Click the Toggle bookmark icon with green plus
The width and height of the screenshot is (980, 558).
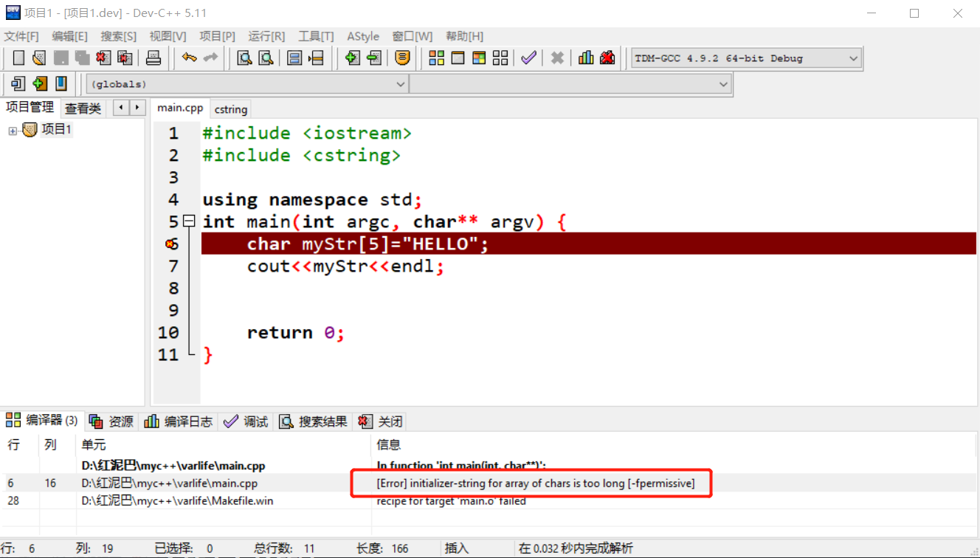tap(40, 83)
